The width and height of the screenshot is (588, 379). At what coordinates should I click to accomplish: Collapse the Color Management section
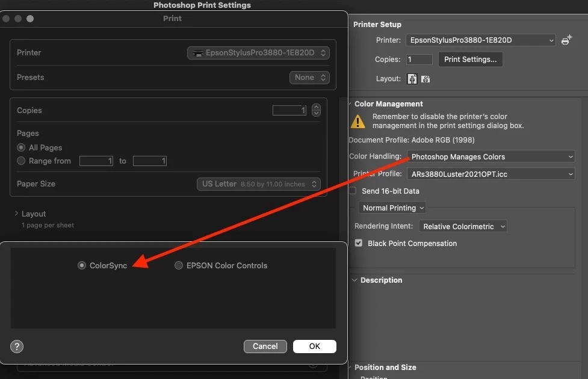(x=350, y=104)
